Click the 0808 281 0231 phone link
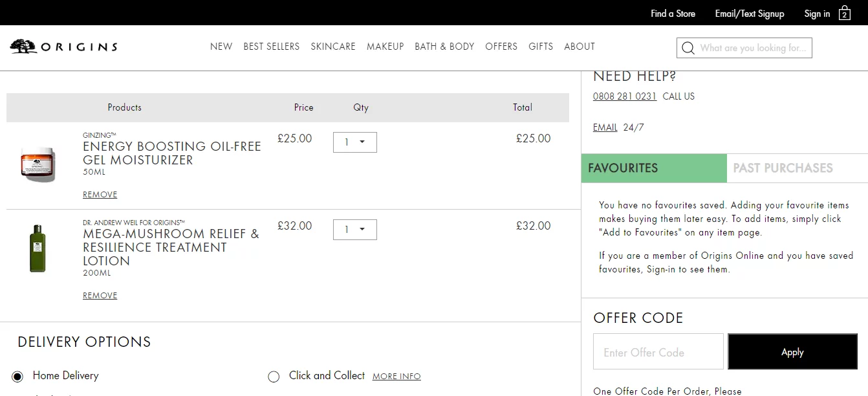The height and width of the screenshot is (396, 868). pos(625,96)
